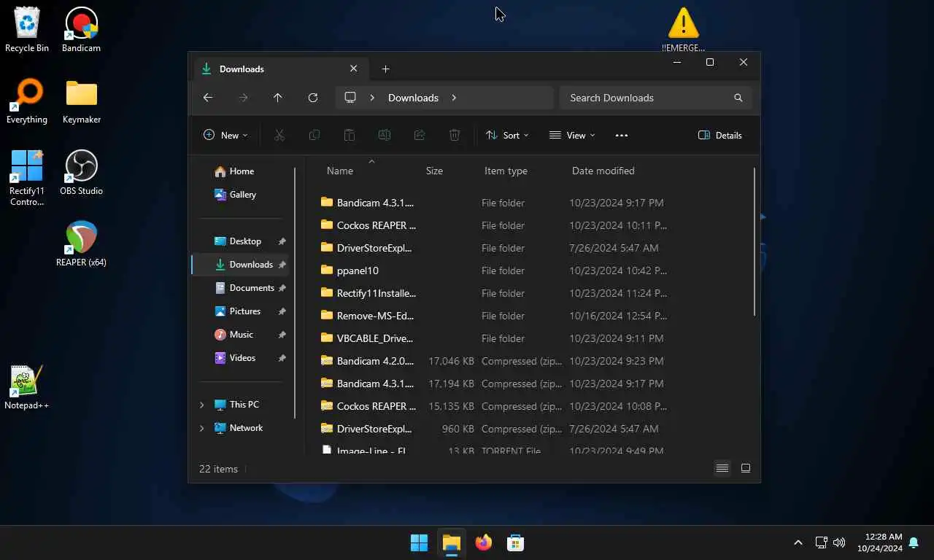Viewport: 934px width, 560px height.
Task: Unpin Music using its pin icon
Action: [x=282, y=335]
